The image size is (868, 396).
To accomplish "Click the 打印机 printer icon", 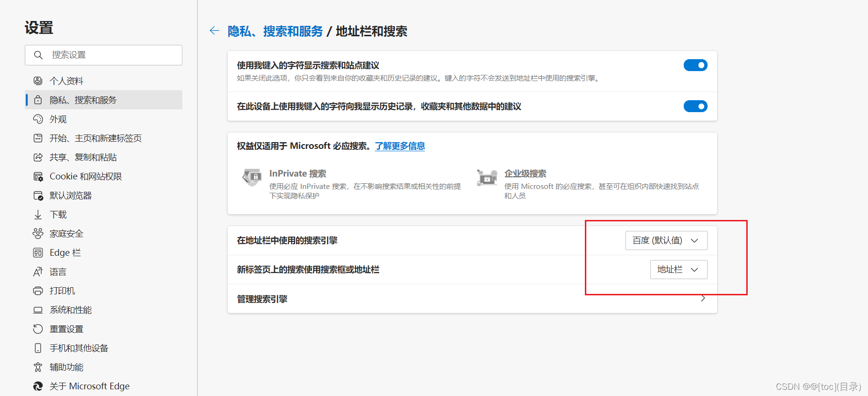I will coord(38,291).
